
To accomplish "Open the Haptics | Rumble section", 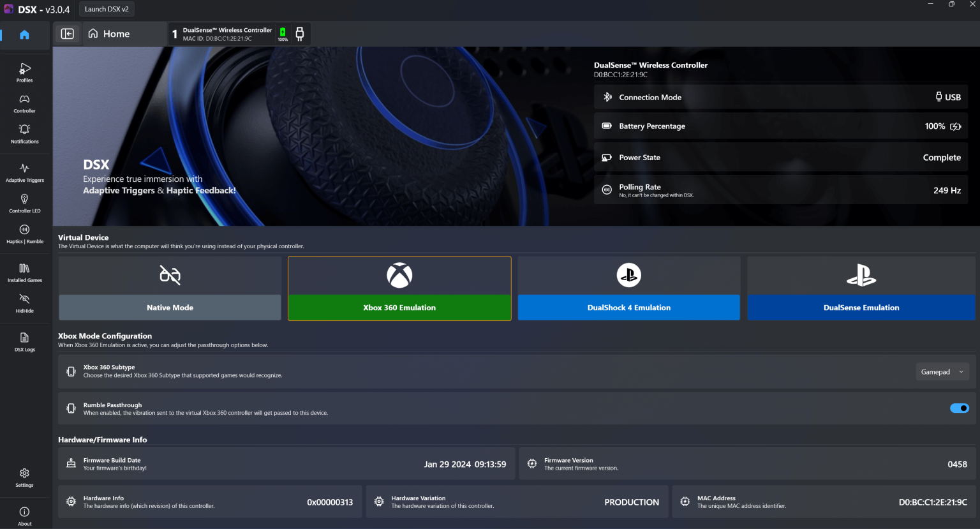I will point(24,234).
